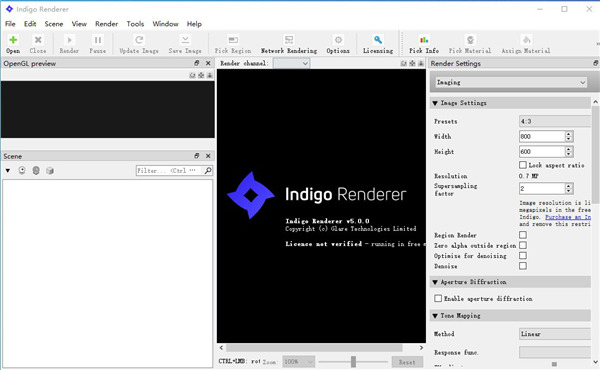Click the Scene Filter text box
Screen dimensions: 600x370
169,171
